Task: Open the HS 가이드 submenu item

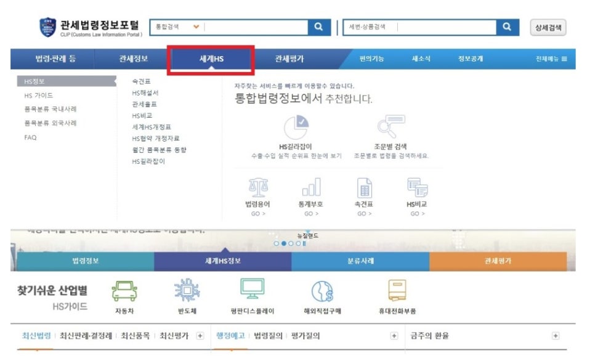Action: point(38,95)
